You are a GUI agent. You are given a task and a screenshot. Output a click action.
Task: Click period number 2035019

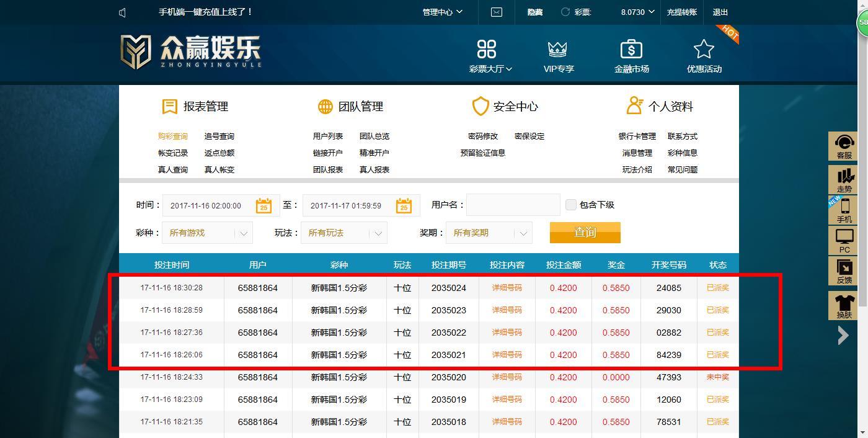click(449, 400)
